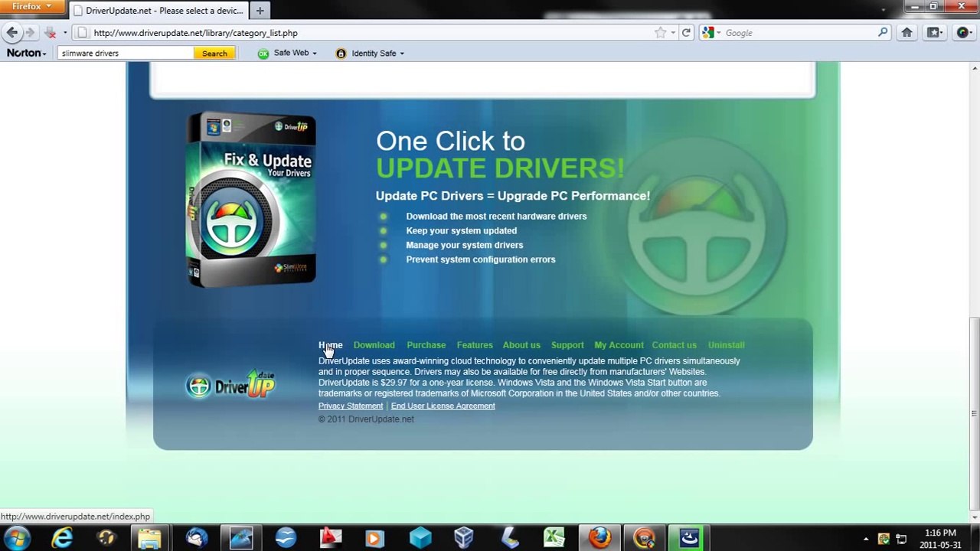Screen dimensions: 980x551
Task: Click the 'UPDATE DRIVERS!' green headline
Action: tap(500, 168)
